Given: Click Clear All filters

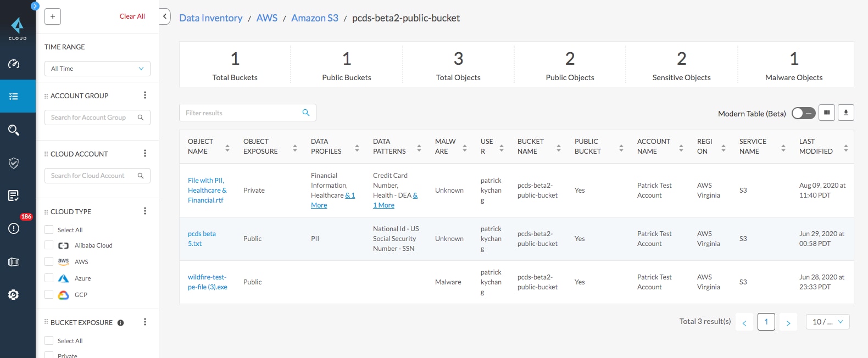Looking at the screenshot, I should point(132,16).
